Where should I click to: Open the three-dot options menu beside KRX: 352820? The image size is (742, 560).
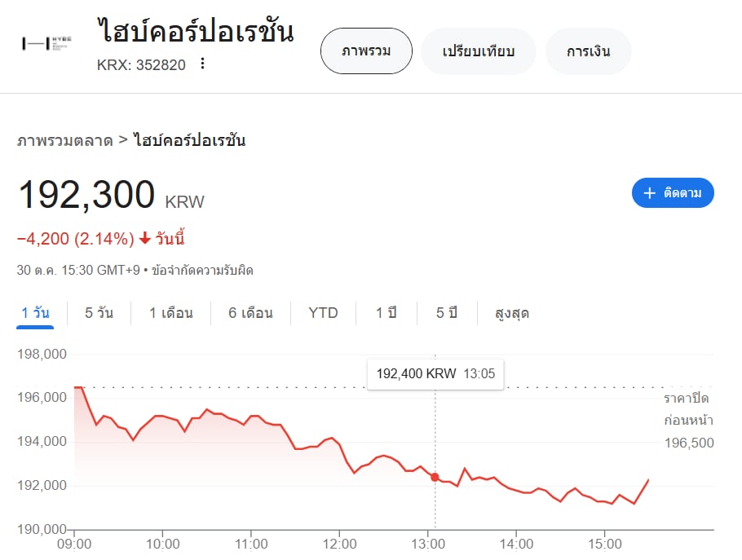pyautogui.click(x=202, y=64)
